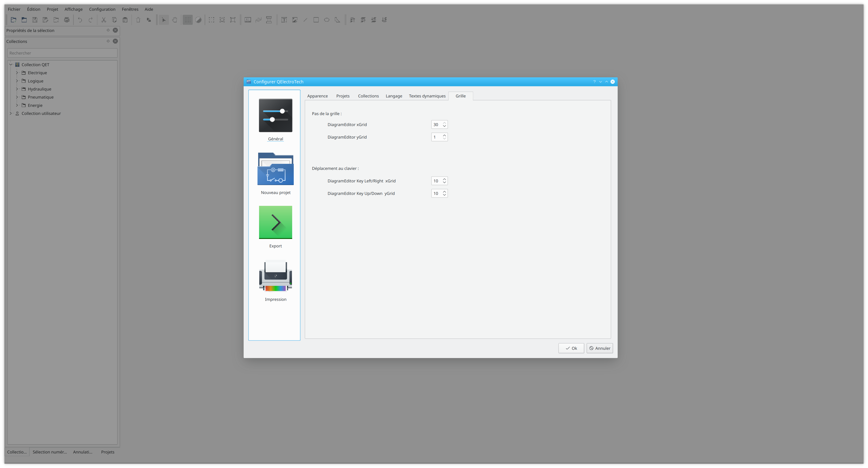
Task: Increase the DiagramEditor yGrid value
Action: click(x=445, y=135)
